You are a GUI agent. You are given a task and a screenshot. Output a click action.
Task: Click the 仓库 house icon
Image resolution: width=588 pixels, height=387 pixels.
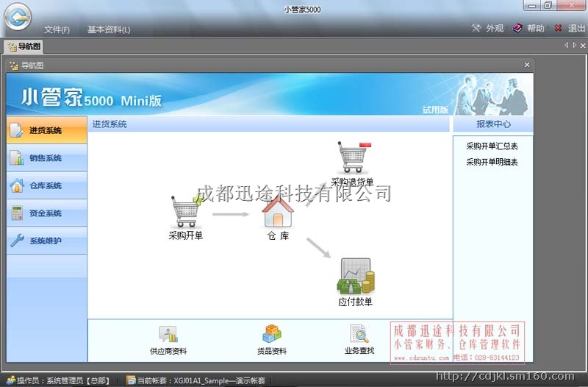pyautogui.click(x=278, y=212)
